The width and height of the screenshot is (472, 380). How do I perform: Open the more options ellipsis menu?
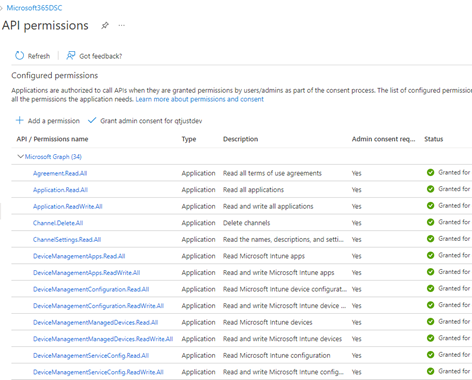[x=122, y=25]
